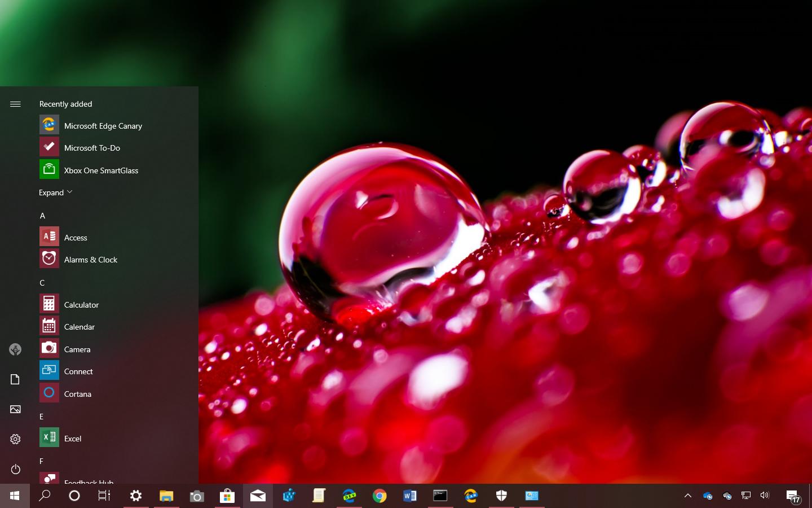Launch Edge Dev from the taskbar
Image resolution: width=812 pixels, height=508 pixels.
[349, 496]
